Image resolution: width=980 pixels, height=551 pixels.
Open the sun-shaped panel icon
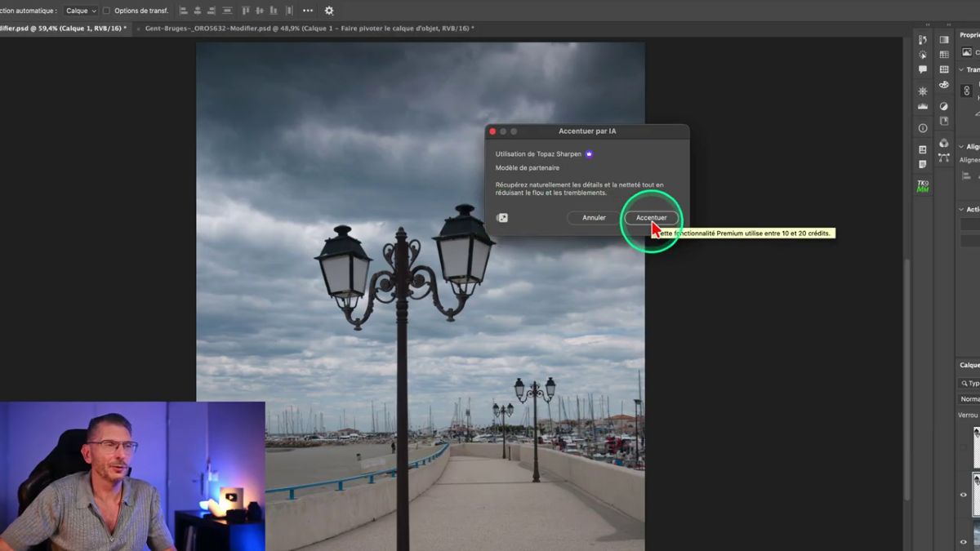(x=923, y=91)
